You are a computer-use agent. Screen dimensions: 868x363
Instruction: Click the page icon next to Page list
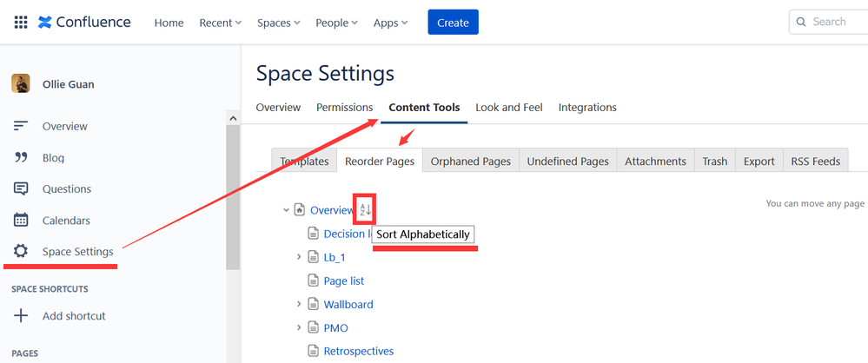click(x=314, y=280)
